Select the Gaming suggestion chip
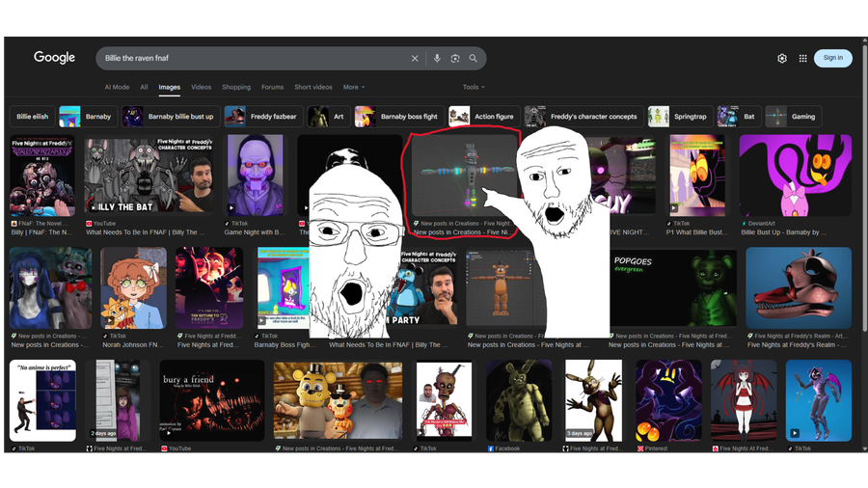The image size is (868, 488). [x=794, y=117]
